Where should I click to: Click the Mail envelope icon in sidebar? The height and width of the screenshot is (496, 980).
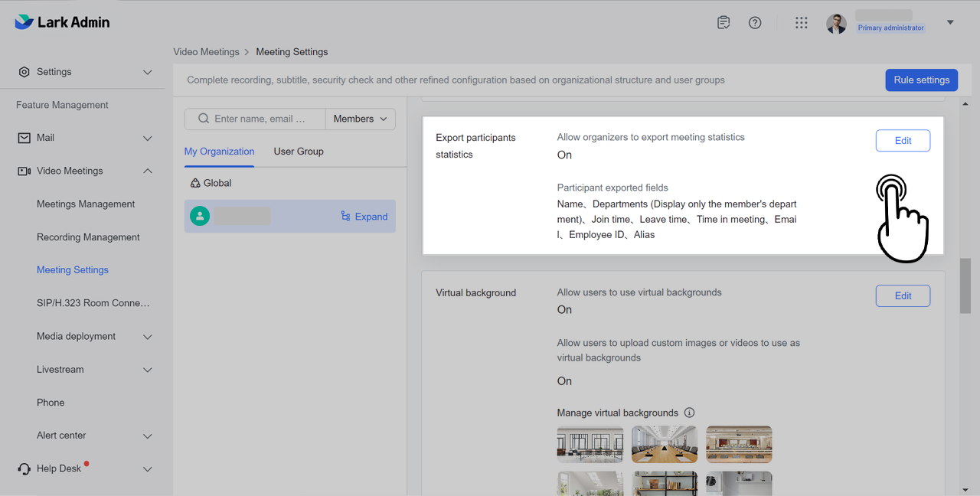pos(24,138)
